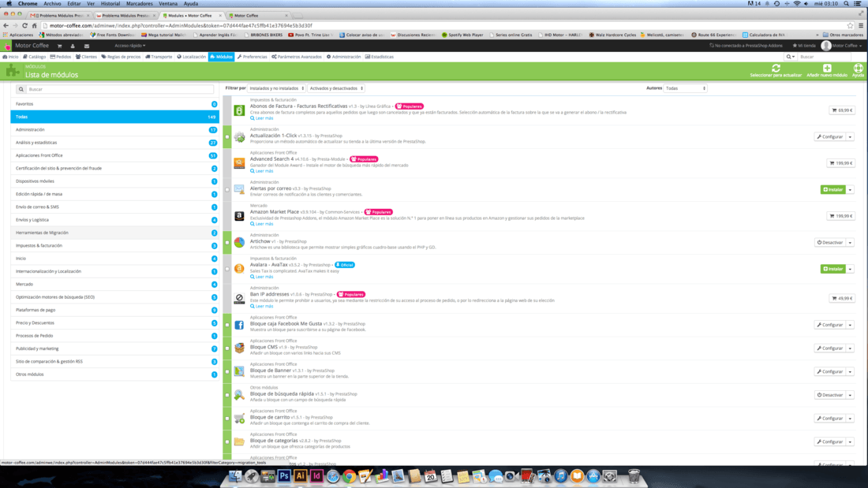
Task: Click the Bloque de carrito cart icon
Action: click(239, 419)
